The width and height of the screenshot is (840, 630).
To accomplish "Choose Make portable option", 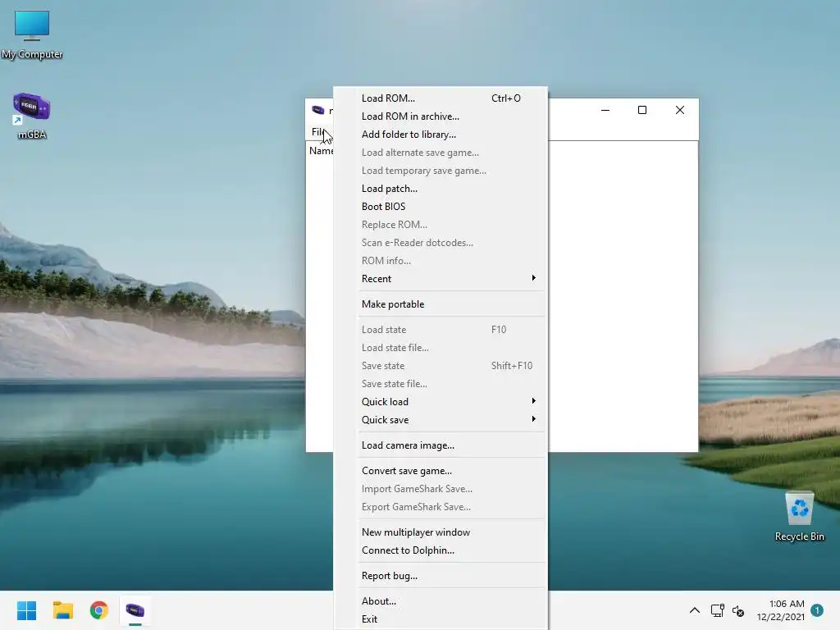I will pos(441,304).
